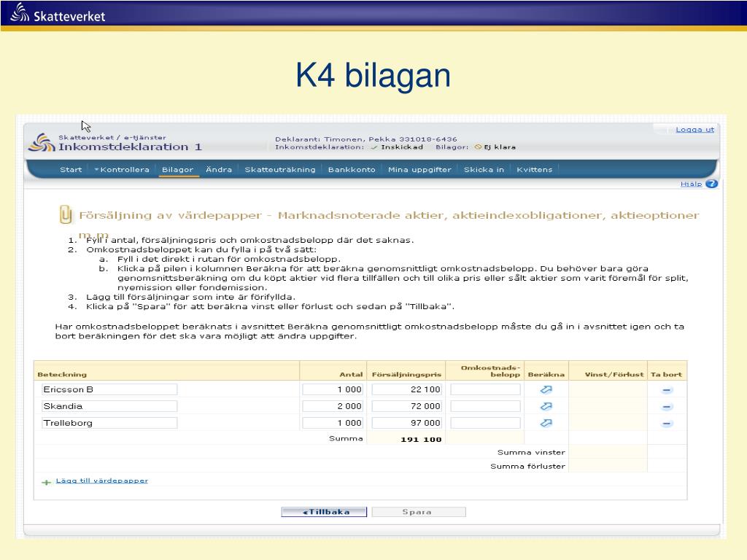This screenshot has height=560, width=747.
Task: Open the Kontrollera menu tab
Action: [122, 169]
